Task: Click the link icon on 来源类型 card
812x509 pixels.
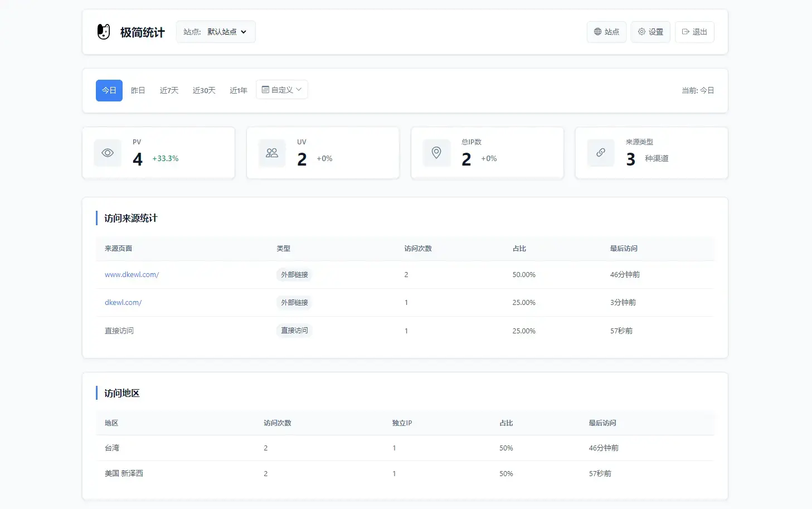Action: 600,153
